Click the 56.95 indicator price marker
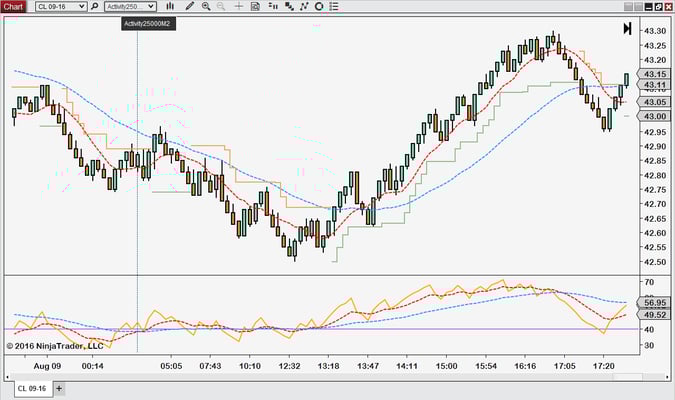675x400 pixels. click(x=656, y=302)
